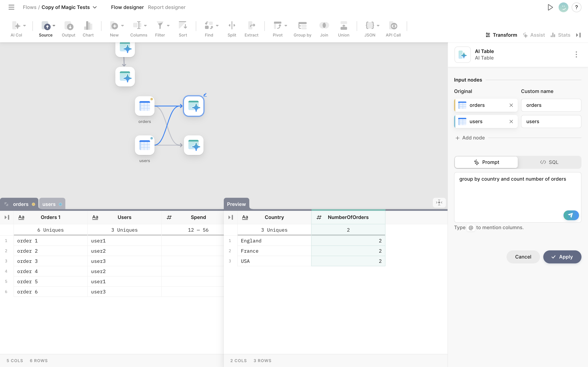This screenshot has width=588, height=367.
Task: Switch to SQL mode
Action: pos(549,162)
